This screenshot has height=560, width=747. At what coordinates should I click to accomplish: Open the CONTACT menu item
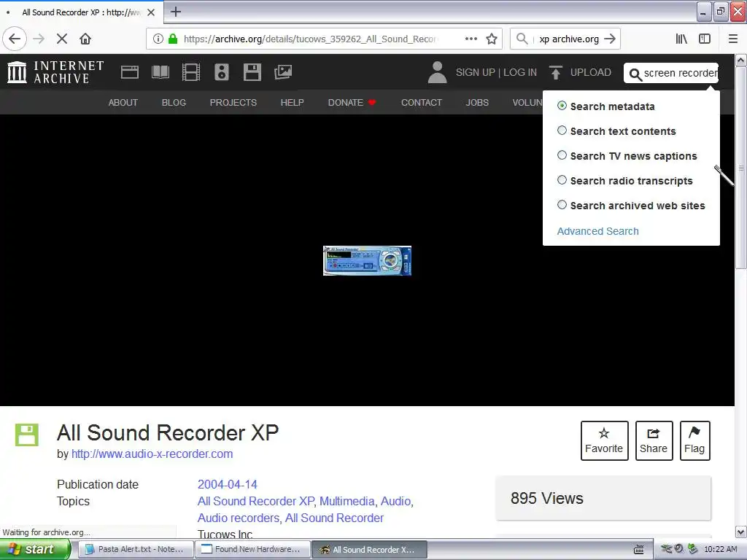pyautogui.click(x=422, y=102)
